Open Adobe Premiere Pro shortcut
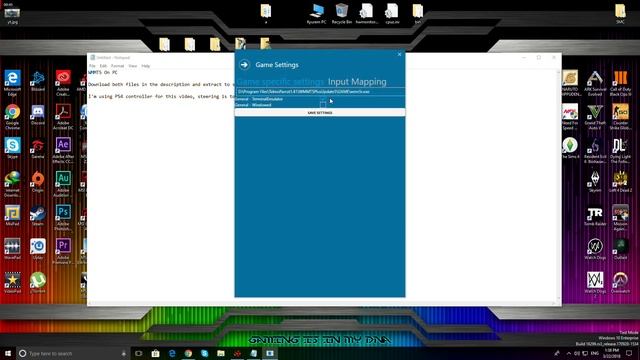This screenshot has height=360, width=640. click(x=63, y=251)
